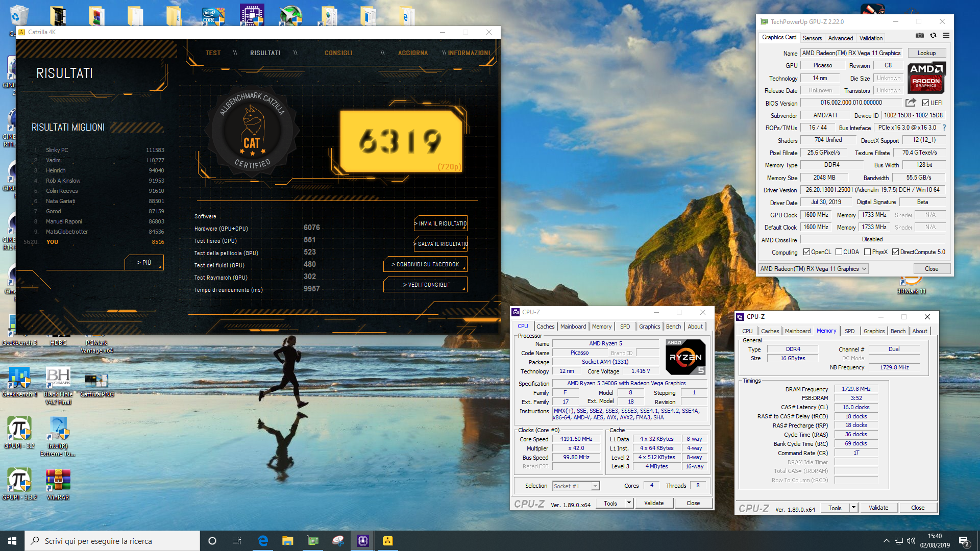
Task: Open Socket #1 selection dropdown
Action: 576,486
